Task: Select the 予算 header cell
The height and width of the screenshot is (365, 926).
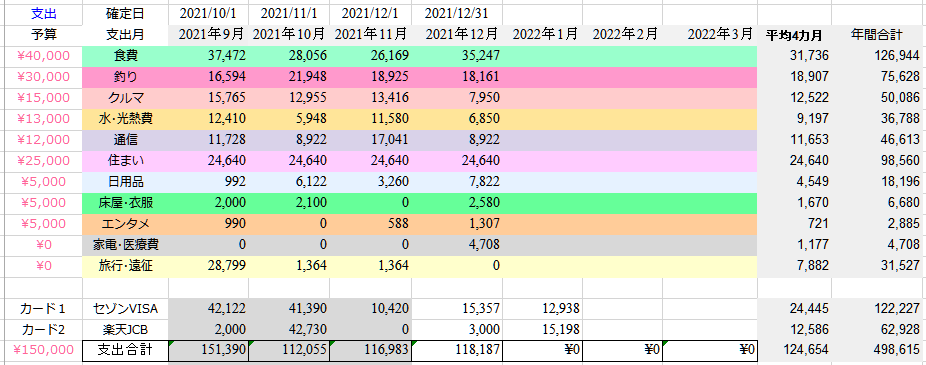Action: (x=43, y=34)
